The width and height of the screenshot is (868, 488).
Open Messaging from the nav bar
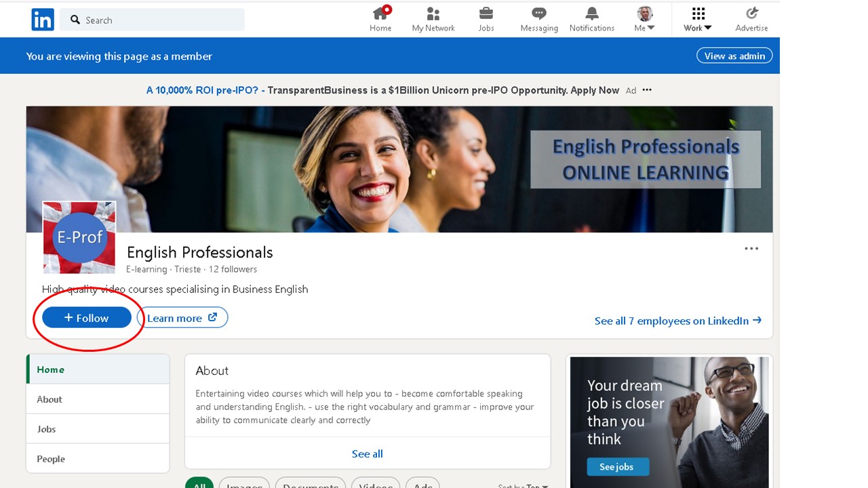539,19
